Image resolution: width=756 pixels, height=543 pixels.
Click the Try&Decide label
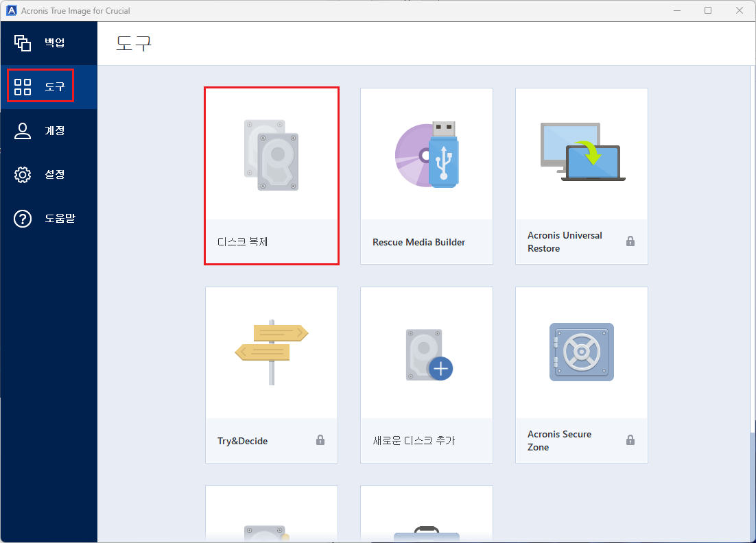click(x=243, y=441)
